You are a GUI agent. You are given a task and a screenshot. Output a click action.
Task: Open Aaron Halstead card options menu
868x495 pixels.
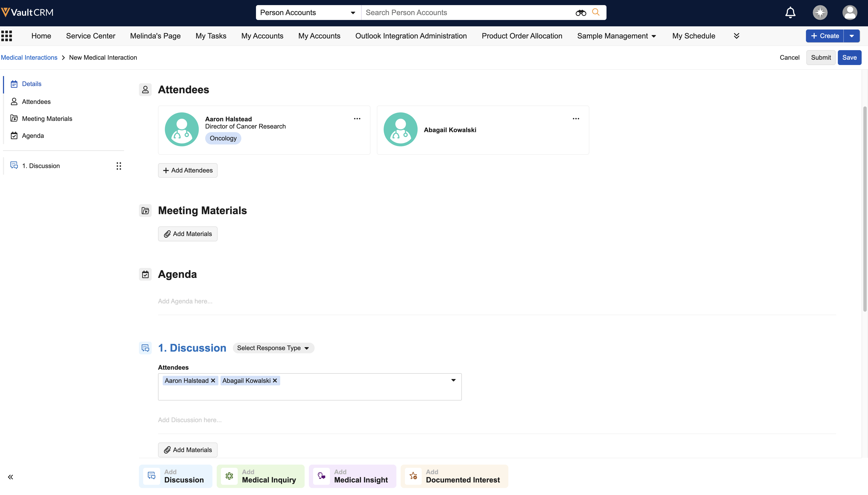coord(357,119)
